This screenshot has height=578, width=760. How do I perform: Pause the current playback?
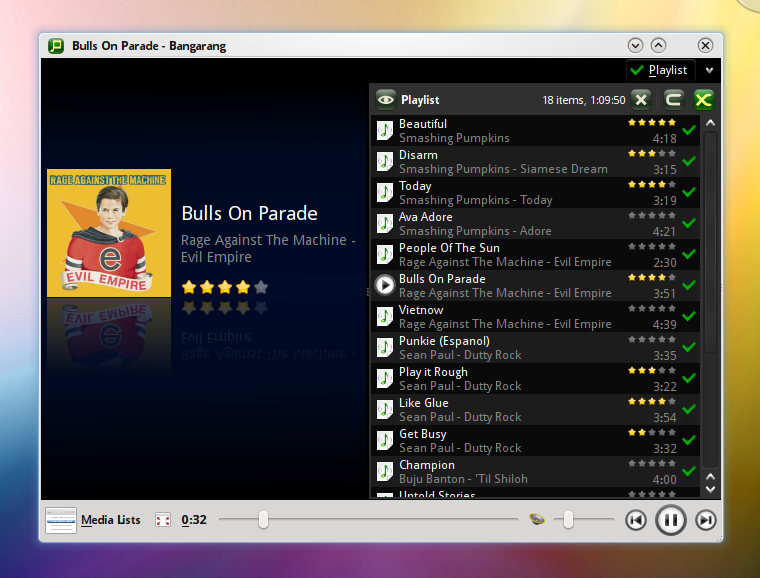(671, 520)
